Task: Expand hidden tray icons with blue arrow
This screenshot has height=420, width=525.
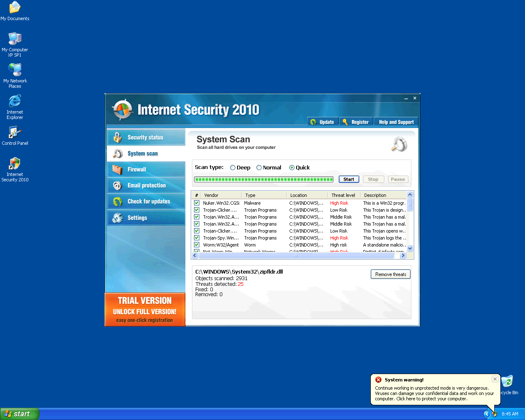Action: (487, 414)
